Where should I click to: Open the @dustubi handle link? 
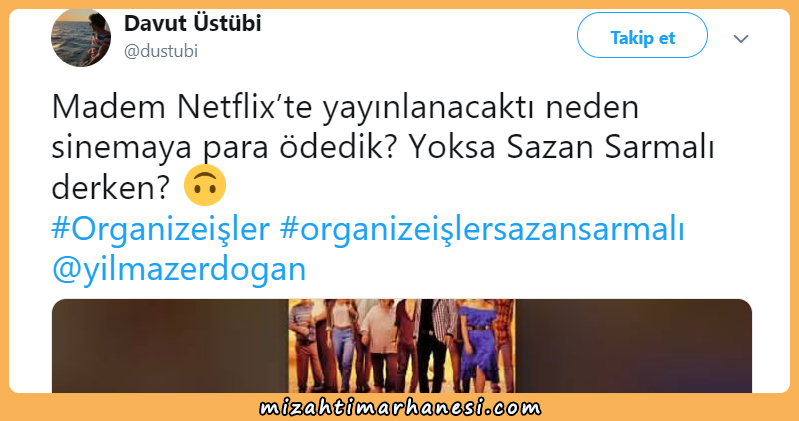click(x=161, y=51)
